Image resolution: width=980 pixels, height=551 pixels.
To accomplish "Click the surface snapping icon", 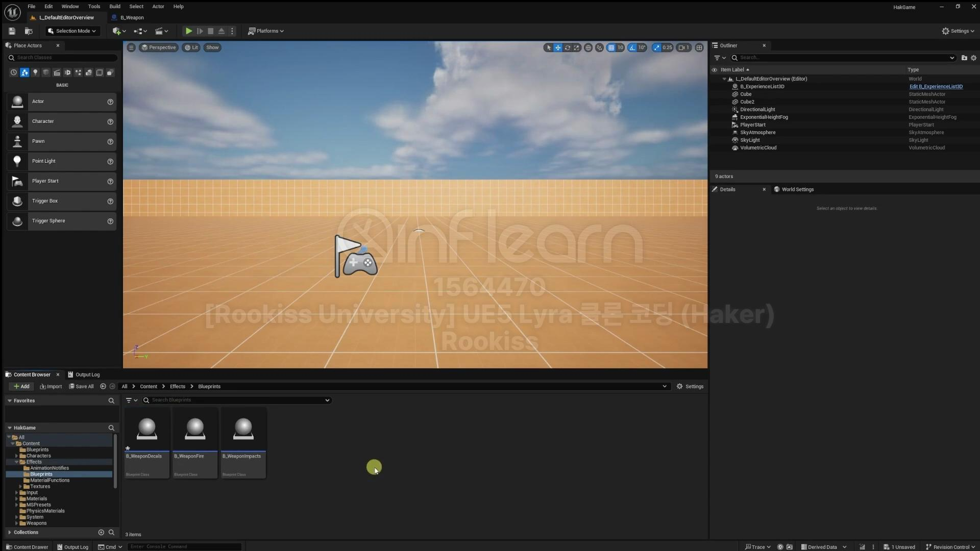I will pyautogui.click(x=599, y=47).
